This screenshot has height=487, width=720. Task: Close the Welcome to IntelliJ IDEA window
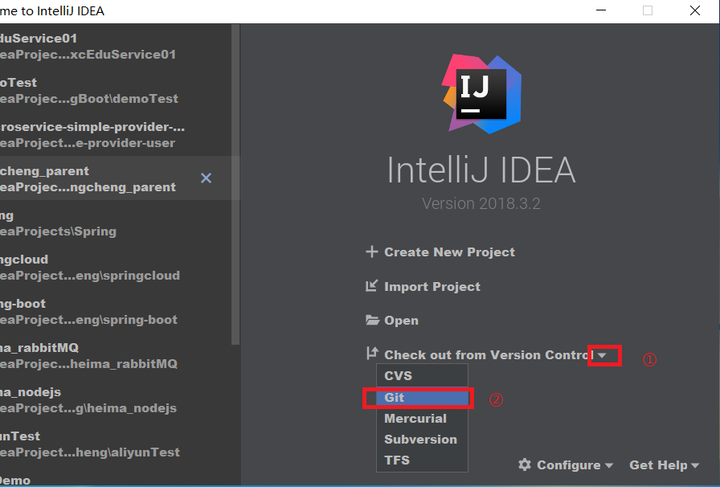pos(695,11)
